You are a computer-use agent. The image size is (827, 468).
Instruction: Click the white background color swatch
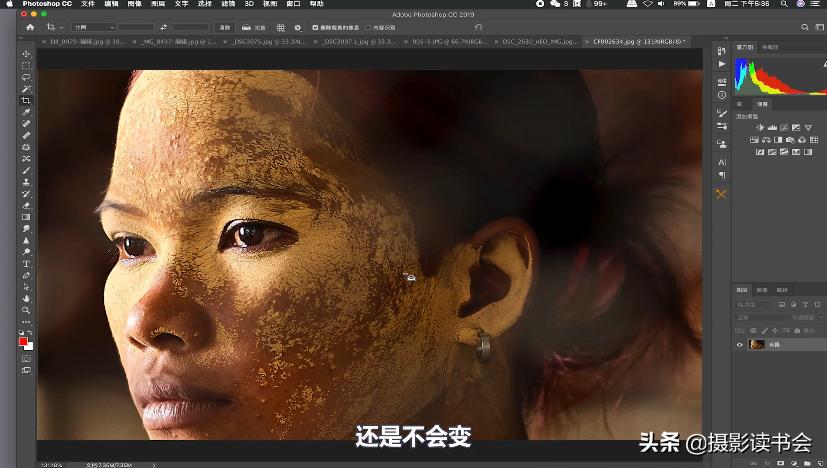30,347
